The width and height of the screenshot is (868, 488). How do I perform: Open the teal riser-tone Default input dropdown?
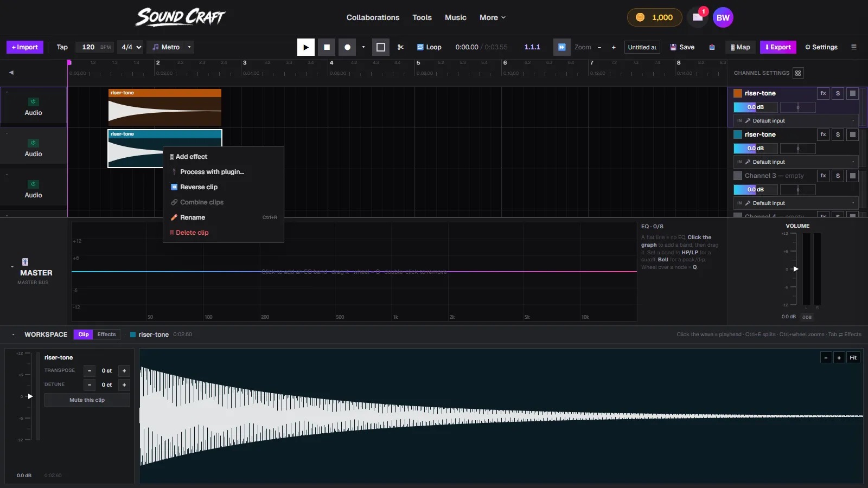point(796,162)
